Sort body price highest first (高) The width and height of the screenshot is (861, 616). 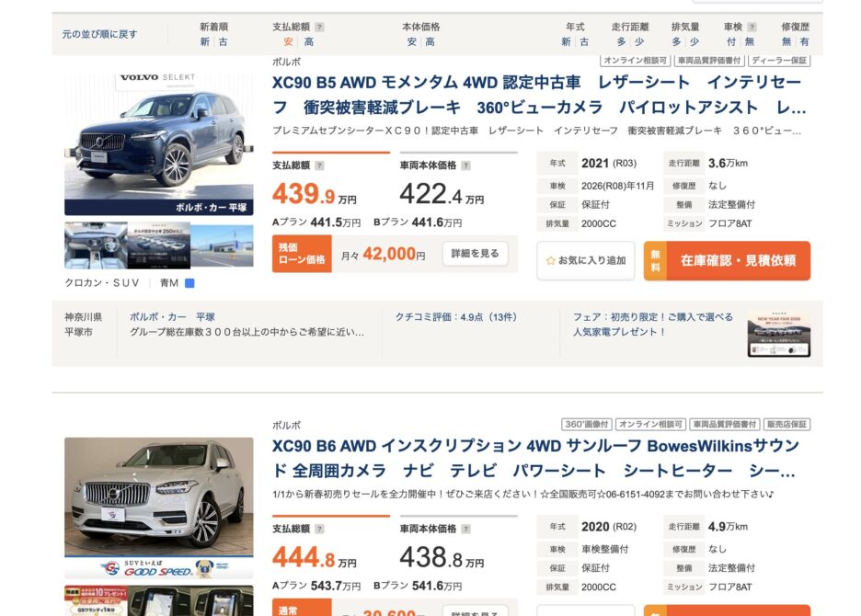click(x=430, y=42)
